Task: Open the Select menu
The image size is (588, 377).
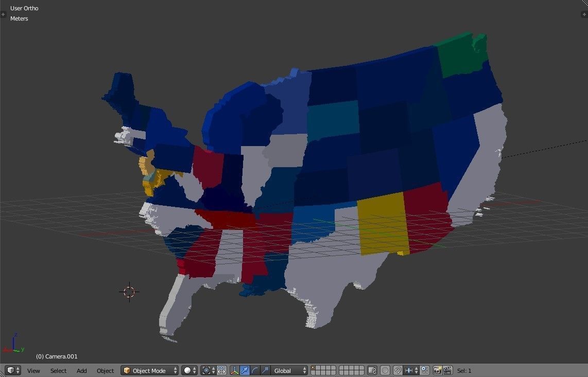Action: pos(58,371)
